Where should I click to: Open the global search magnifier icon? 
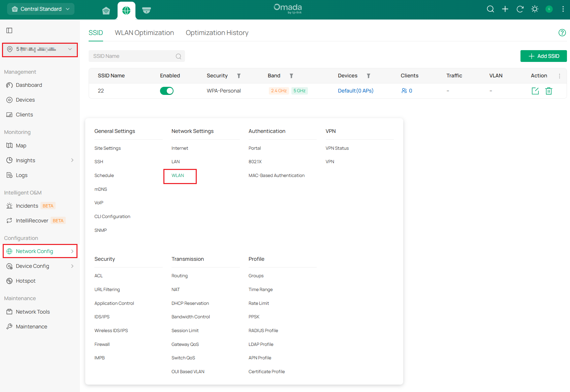[490, 9]
